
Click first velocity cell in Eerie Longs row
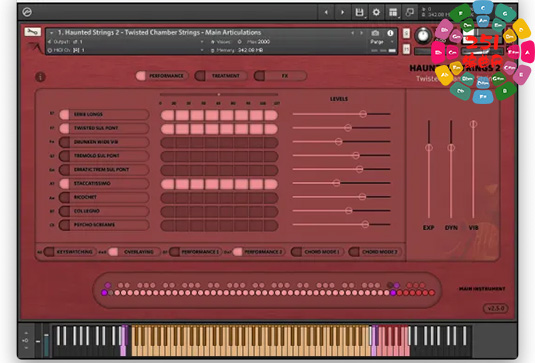pyautogui.click(x=168, y=115)
